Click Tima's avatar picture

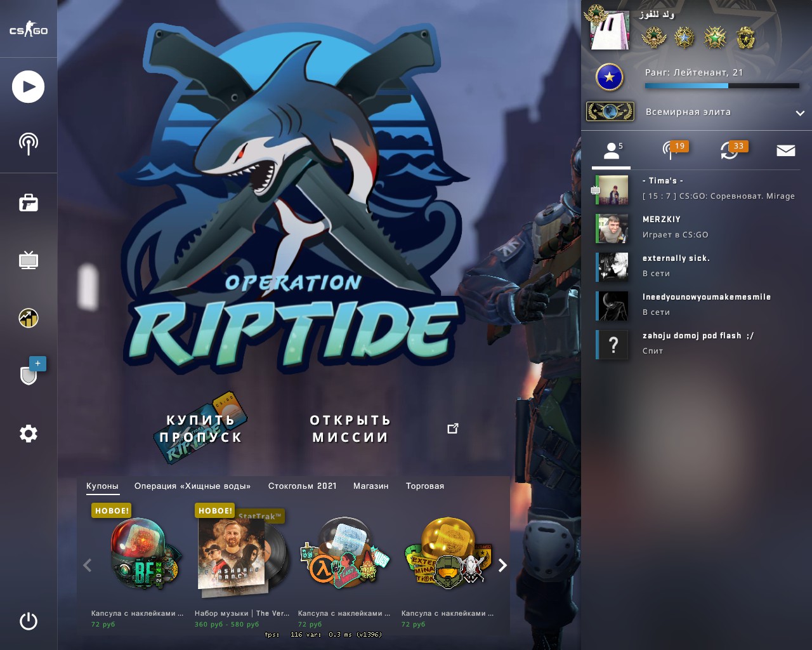tap(613, 190)
